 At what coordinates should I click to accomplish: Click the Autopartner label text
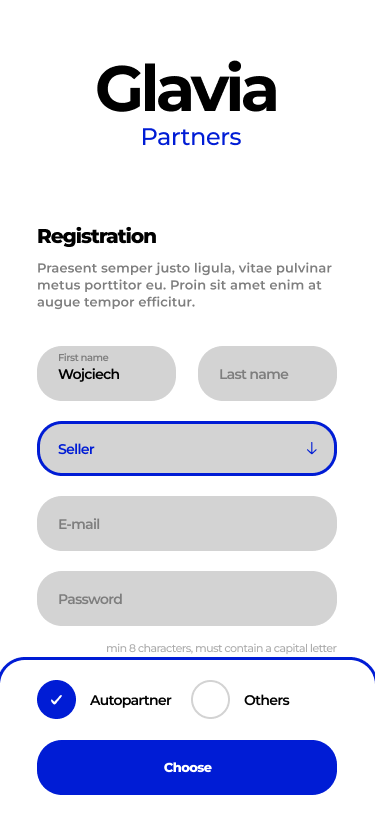pos(131,700)
